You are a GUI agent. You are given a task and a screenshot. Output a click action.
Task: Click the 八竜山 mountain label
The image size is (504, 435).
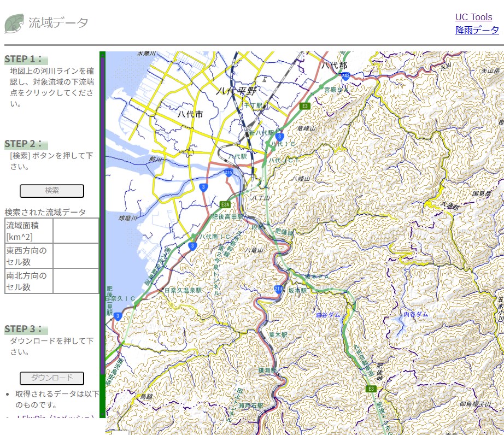coord(254,250)
